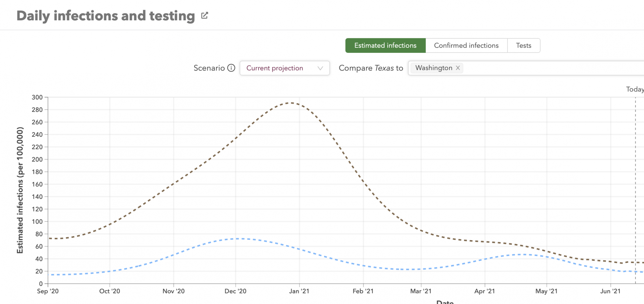Click the Daily infections and testing heading
This screenshot has width=644, height=304.
(106, 16)
